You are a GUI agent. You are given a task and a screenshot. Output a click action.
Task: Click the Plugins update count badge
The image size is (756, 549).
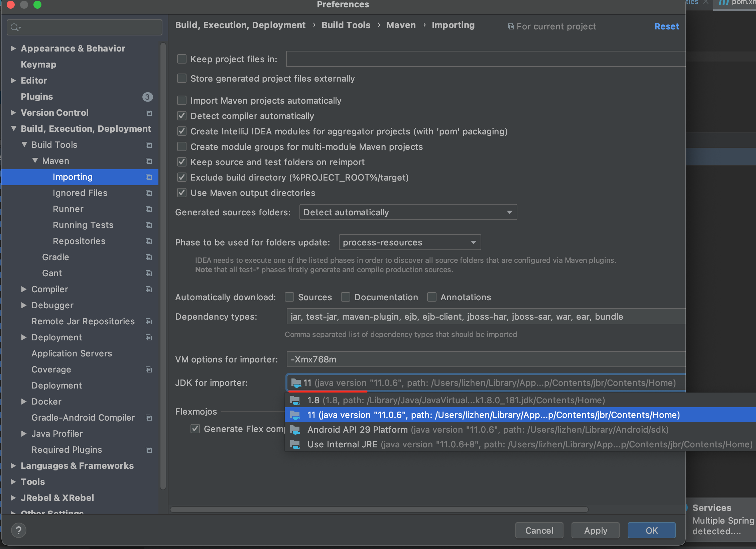point(147,97)
